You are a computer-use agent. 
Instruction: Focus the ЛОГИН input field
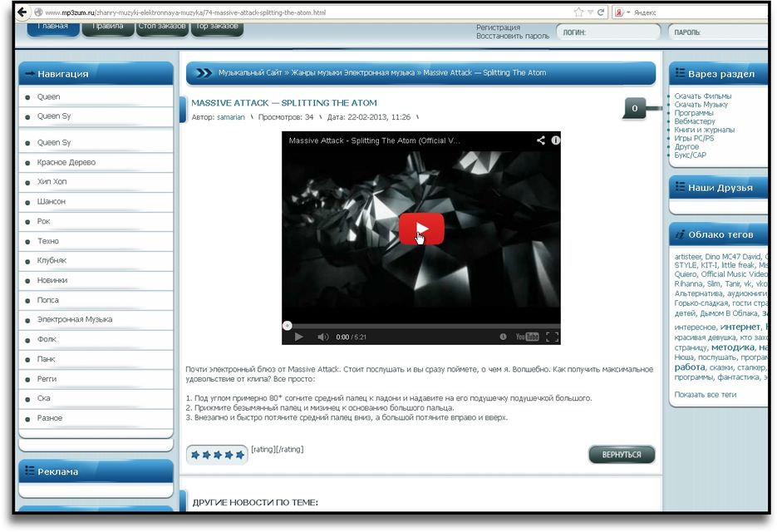(608, 32)
